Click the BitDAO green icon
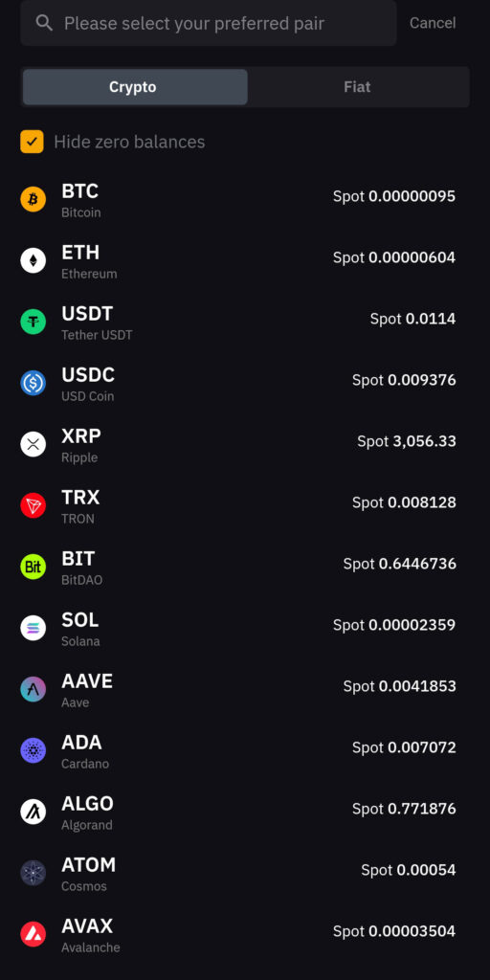The height and width of the screenshot is (980, 490). [x=33, y=567]
